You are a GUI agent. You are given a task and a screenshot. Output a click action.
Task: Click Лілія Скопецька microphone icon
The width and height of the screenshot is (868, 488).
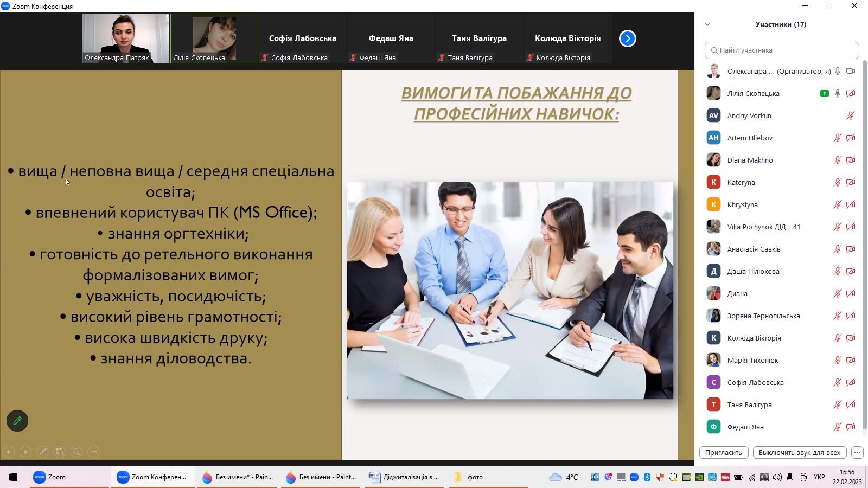(838, 93)
